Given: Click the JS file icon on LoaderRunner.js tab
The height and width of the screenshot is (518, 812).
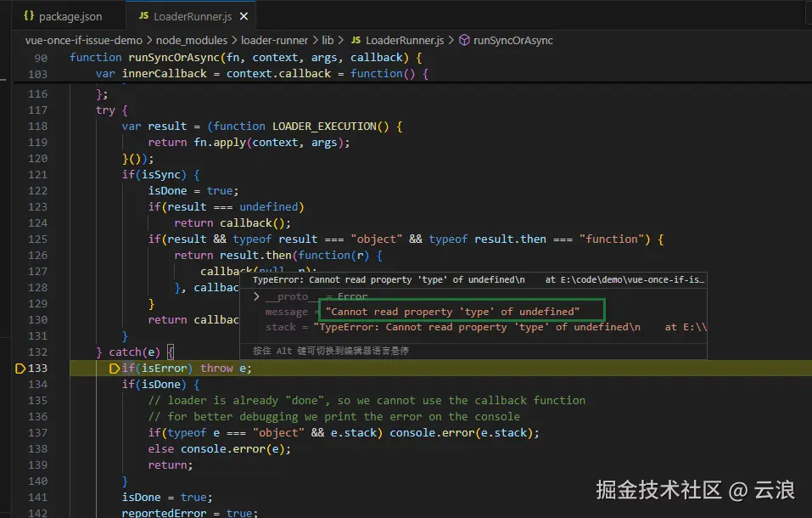Looking at the screenshot, I should coord(144,16).
